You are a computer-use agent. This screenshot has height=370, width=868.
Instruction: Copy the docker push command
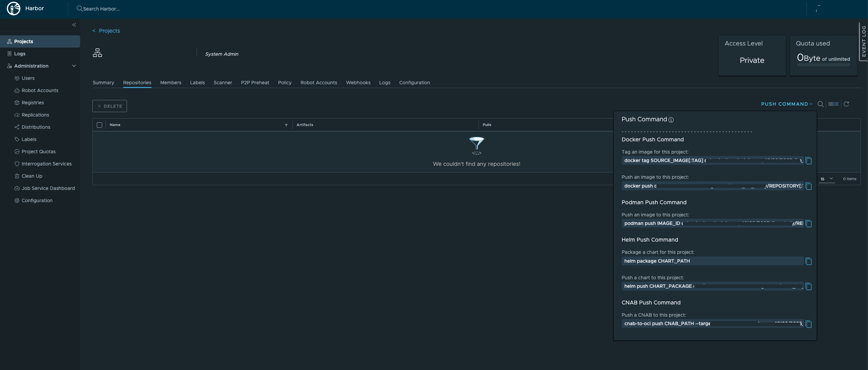[x=809, y=186]
